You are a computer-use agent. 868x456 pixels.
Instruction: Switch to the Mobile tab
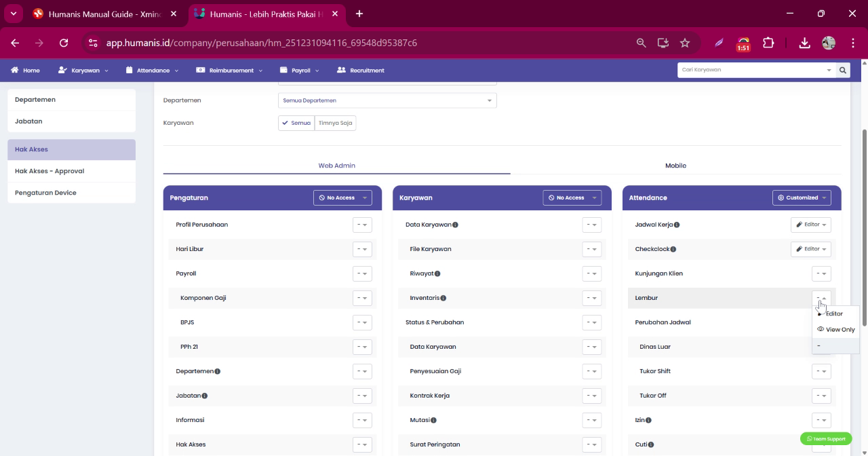tap(675, 166)
